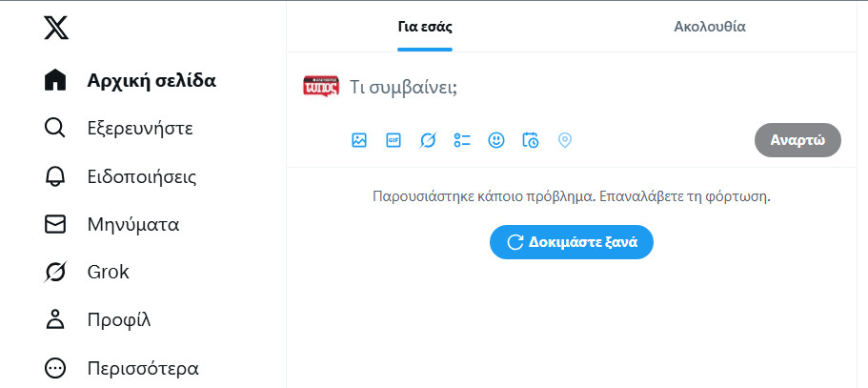Click the notifications bell icon
The image size is (868, 388).
click(56, 176)
